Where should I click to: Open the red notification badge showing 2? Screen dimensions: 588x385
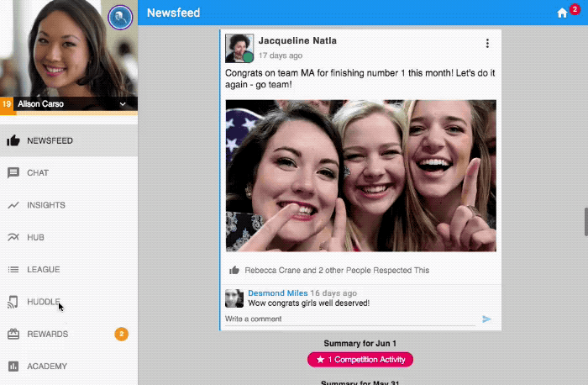(575, 9)
